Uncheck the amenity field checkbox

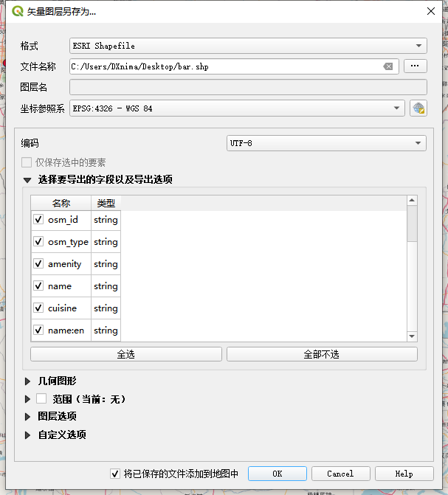38,263
